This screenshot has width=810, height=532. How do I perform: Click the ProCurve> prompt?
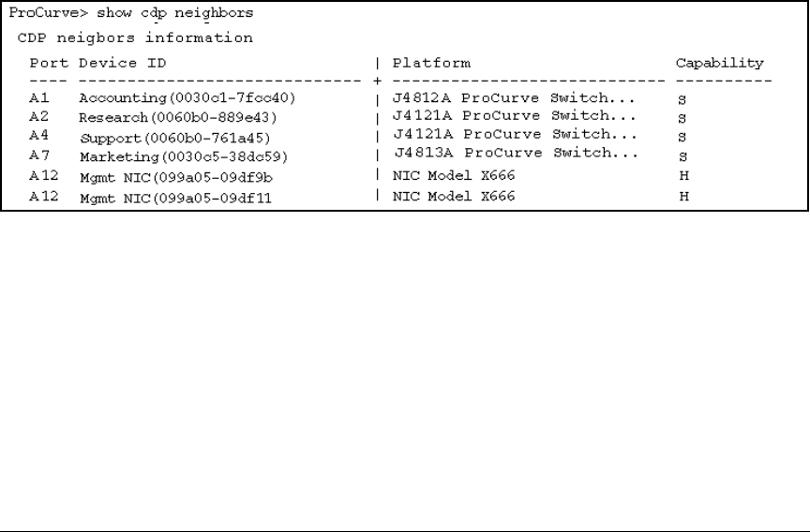tap(47, 15)
